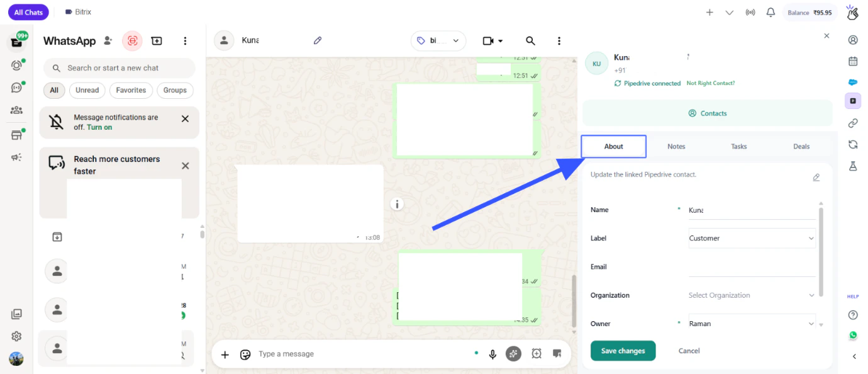Open the tag label dropdown in chat header

(438, 40)
